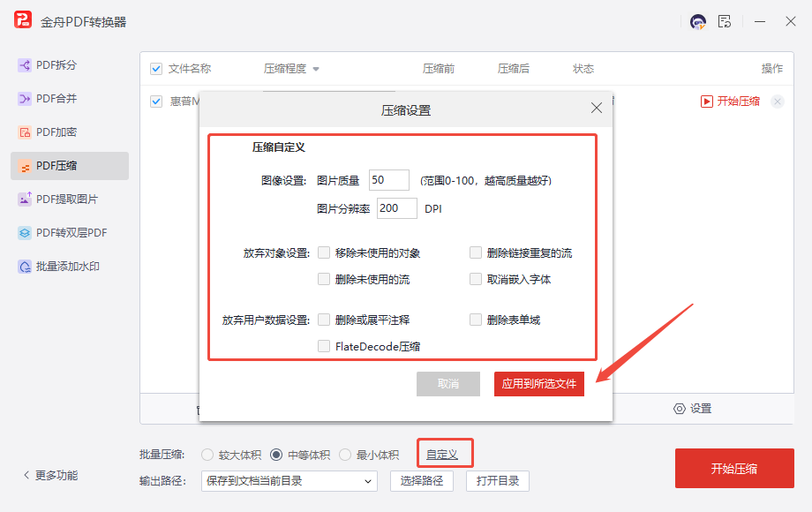Image resolution: width=812 pixels, height=512 pixels.
Task: Click the 取消 button in dialog
Action: click(448, 384)
